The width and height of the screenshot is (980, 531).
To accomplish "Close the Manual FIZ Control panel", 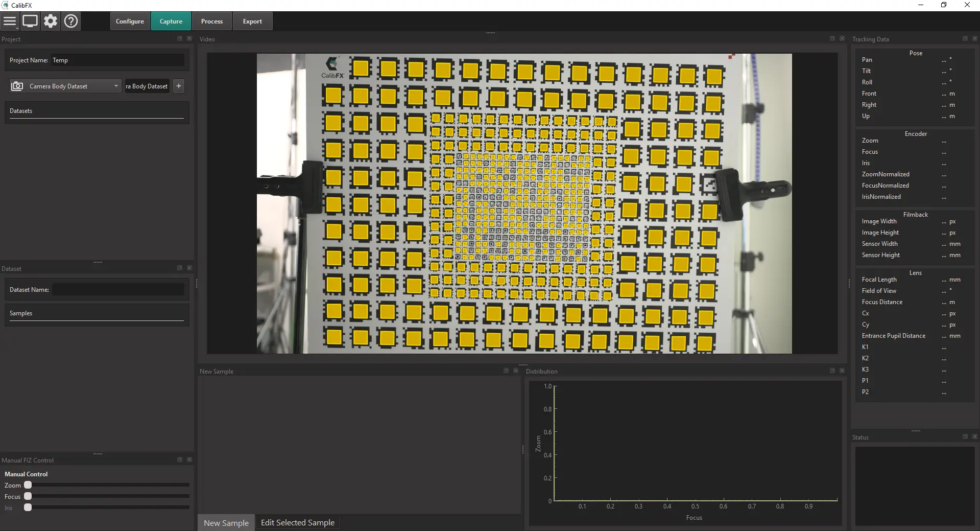I will click(x=189, y=460).
